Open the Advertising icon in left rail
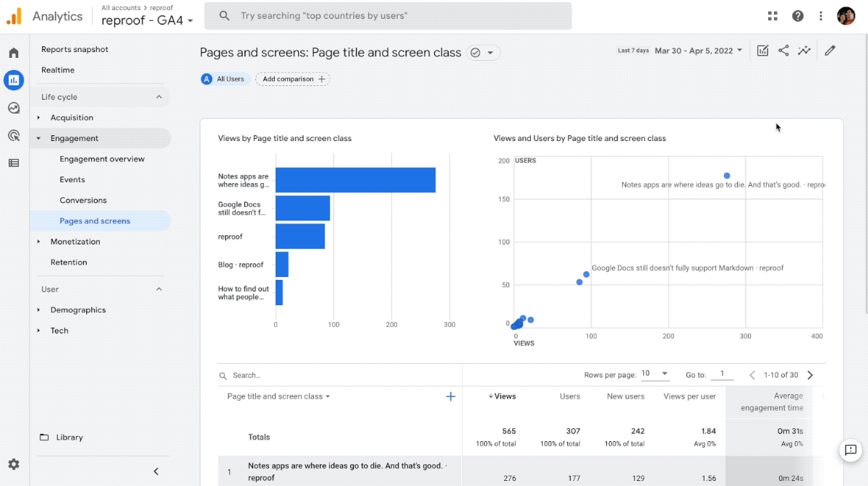This screenshot has width=868, height=486. (x=14, y=135)
